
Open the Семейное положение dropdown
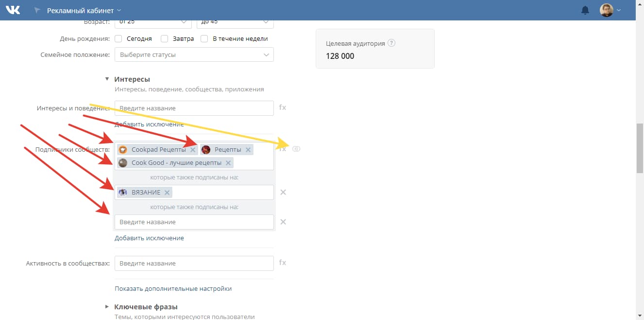194,54
